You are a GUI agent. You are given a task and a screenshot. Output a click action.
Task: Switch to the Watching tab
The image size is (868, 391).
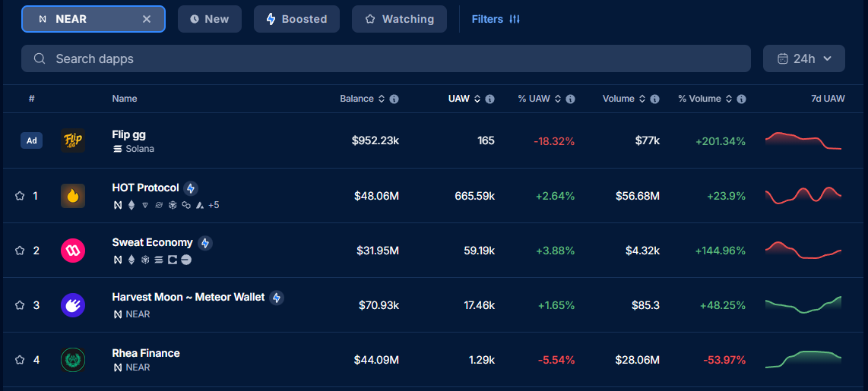click(399, 19)
